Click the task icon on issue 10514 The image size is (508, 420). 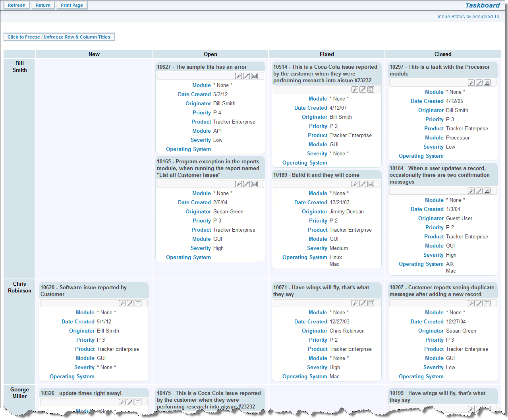[x=355, y=89]
